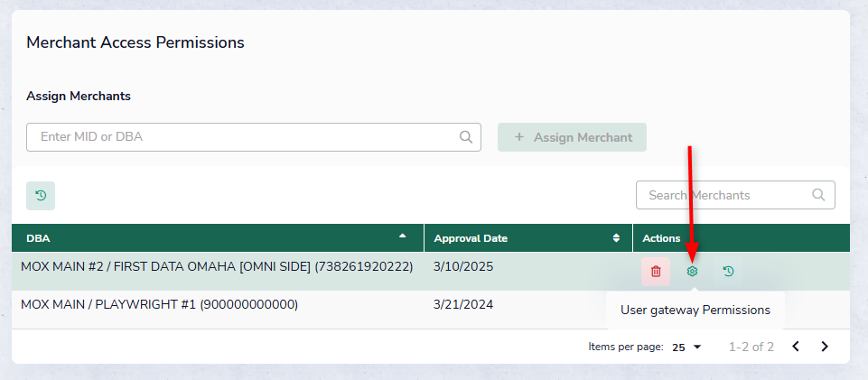Click magnifier icon in Search Merchants box
The height and width of the screenshot is (380, 868).
click(x=818, y=195)
